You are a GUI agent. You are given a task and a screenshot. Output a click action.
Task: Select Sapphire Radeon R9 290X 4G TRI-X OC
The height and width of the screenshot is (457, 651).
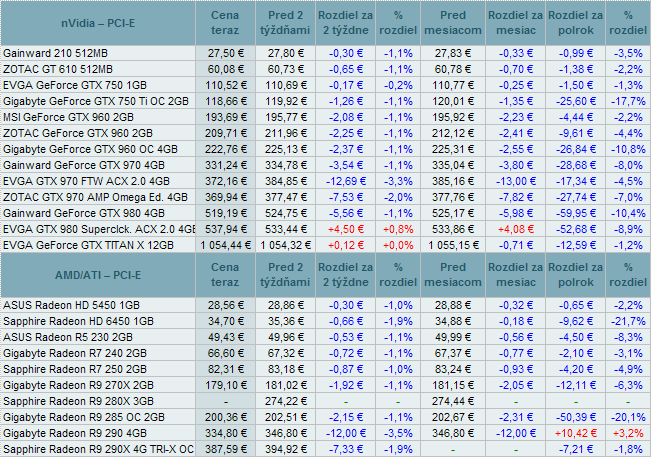click(x=98, y=449)
